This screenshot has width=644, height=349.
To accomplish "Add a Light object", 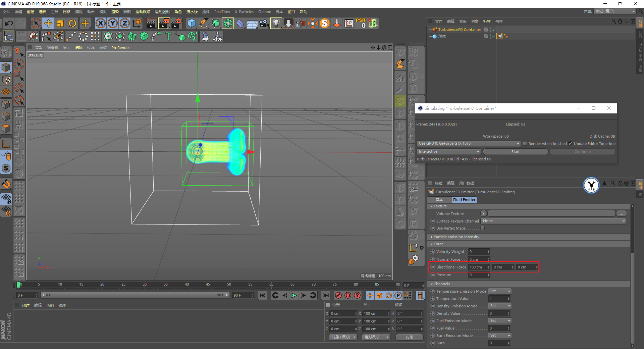I will (x=276, y=23).
